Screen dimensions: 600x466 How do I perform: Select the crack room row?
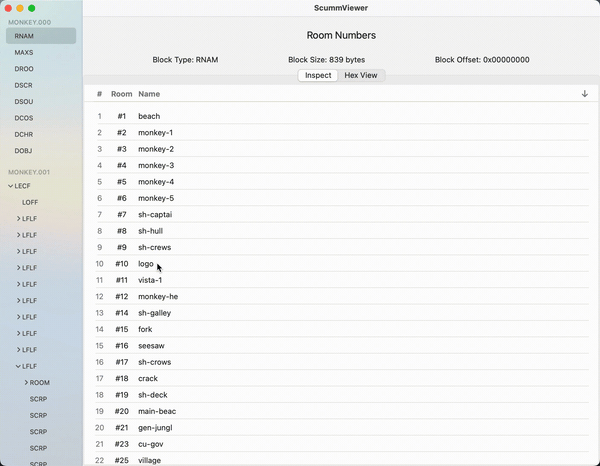[x=342, y=379]
